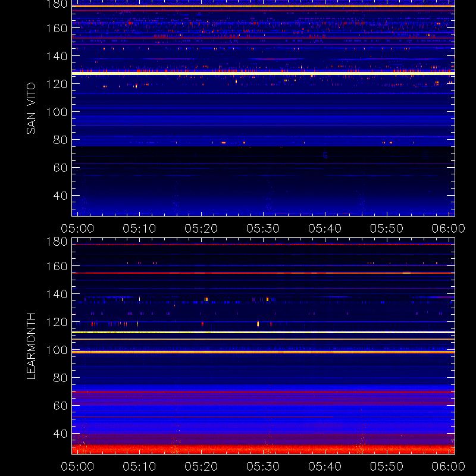Click the 05:00 time label under San Vito plot

tap(77, 228)
